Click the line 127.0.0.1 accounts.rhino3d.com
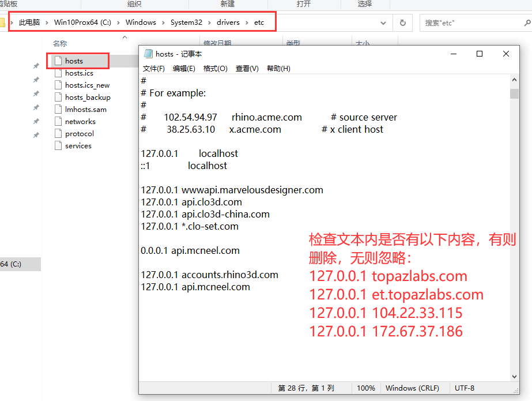This screenshot has height=401, width=532. pyautogui.click(x=209, y=275)
